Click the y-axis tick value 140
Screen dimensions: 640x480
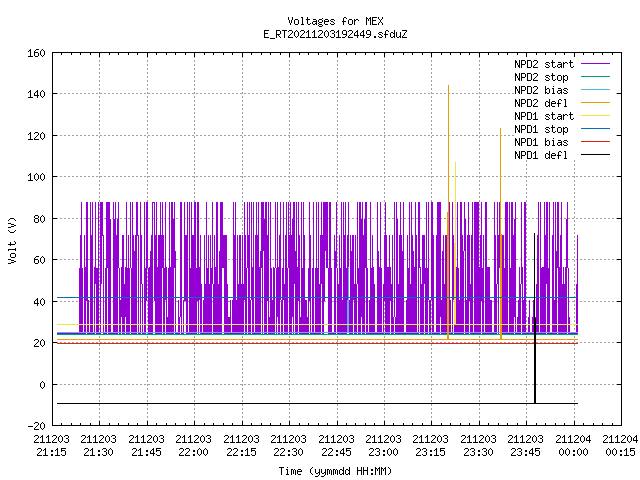pyautogui.click(x=36, y=94)
